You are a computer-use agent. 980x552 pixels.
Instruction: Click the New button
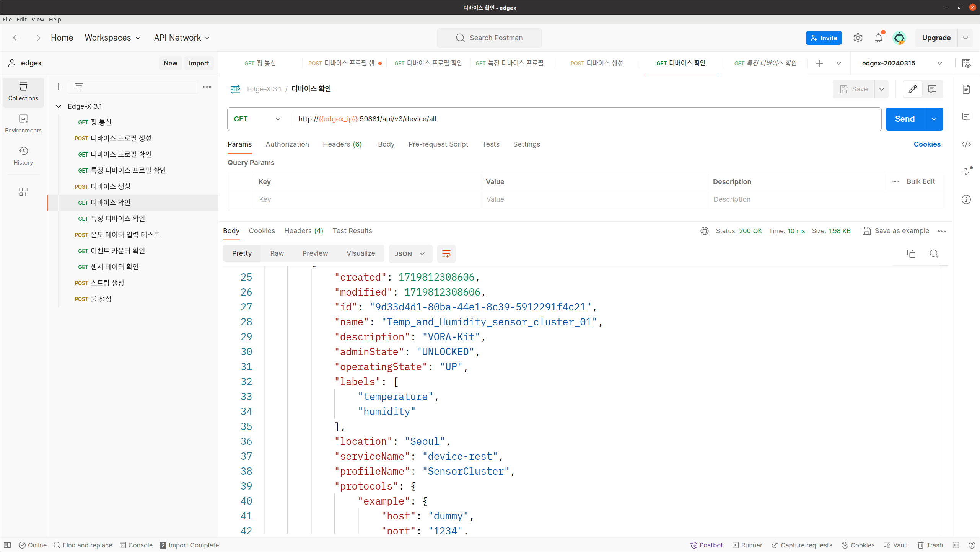pos(171,63)
